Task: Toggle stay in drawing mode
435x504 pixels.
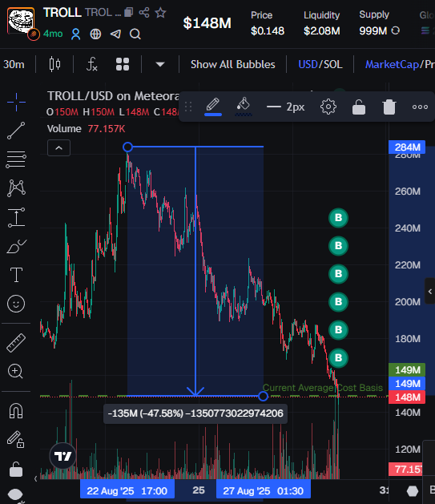Action: click(16, 439)
